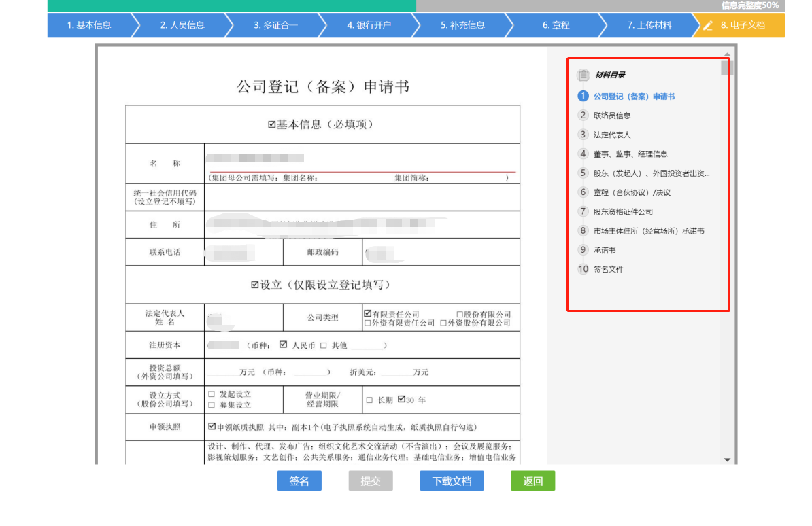Open 市场主体住所（经营场所）承诺书
This screenshot has width=812, height=526.
pos(649,231)
